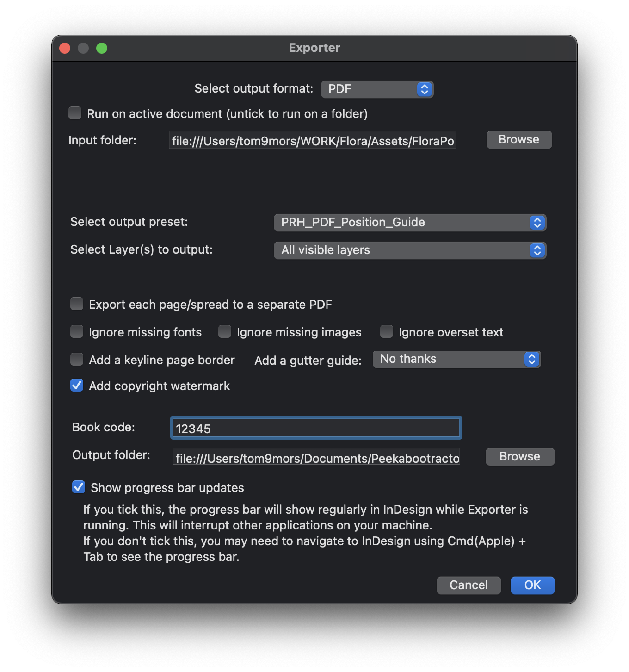Close the Exporter window with red button

(x=65, y=48)
